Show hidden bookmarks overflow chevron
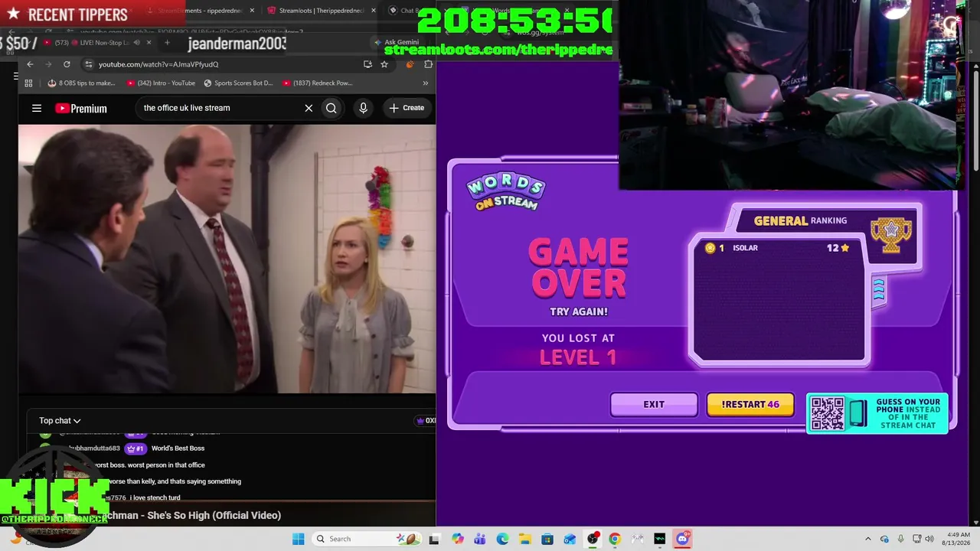 [x=426, y=83]
